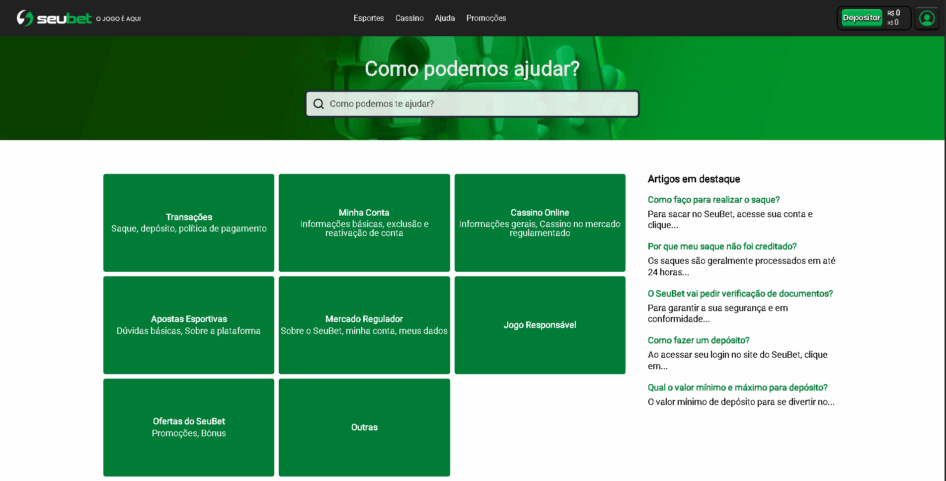Click 'Para garantir a sua segurança' excerpt
946x481 pixels.
[x=717, y=313]
